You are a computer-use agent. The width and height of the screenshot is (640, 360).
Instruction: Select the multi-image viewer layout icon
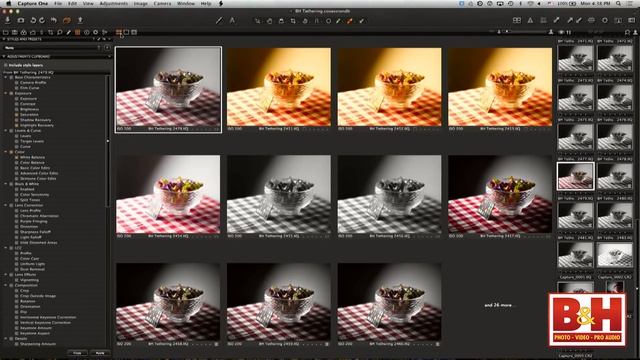pyautogui.click(x=119, y=32)
